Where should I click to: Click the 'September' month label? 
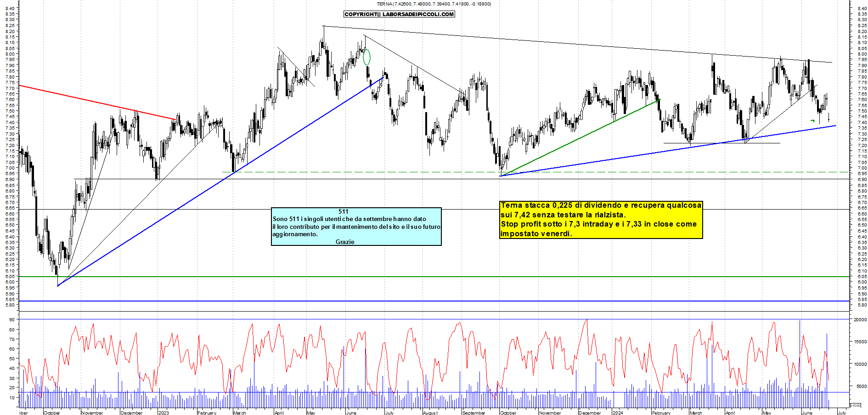pos(474,413)
